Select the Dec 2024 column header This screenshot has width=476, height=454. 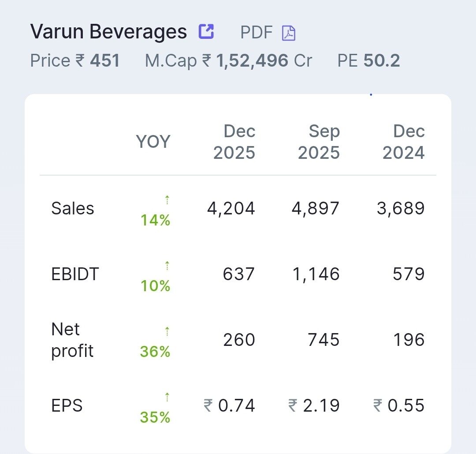coord(404,142)
